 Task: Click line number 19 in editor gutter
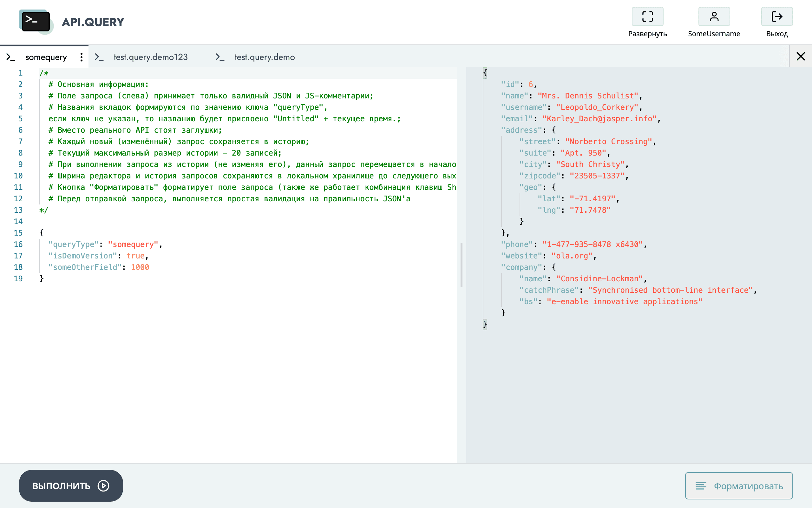tap(18, 278)
